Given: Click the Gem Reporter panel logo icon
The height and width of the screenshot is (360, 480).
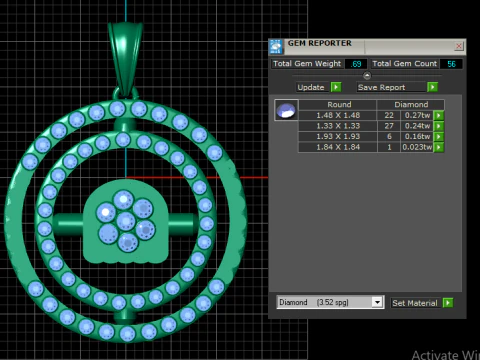Looking at the screenshot, I should [x=276, y=46].
